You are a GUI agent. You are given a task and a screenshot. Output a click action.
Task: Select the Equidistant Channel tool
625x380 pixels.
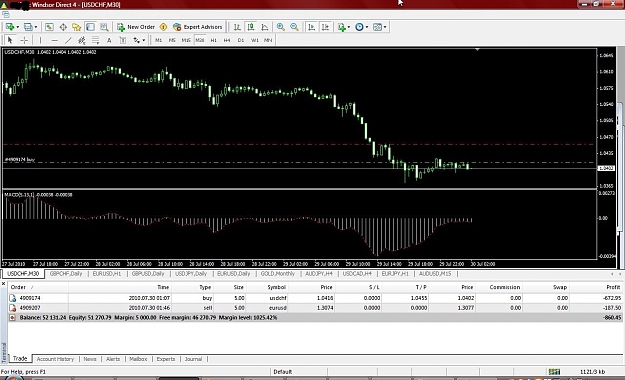tap(82, 40)
